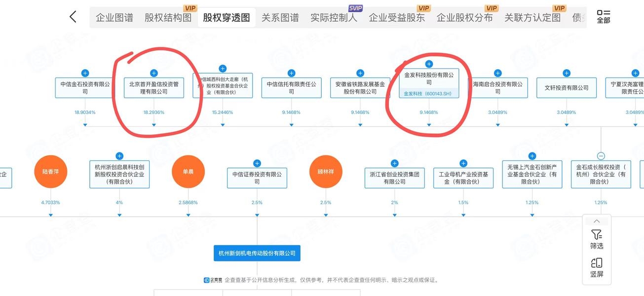Click the 18.9034% share percentage
The width and height of the screenshot is (644, 296).
85,112
